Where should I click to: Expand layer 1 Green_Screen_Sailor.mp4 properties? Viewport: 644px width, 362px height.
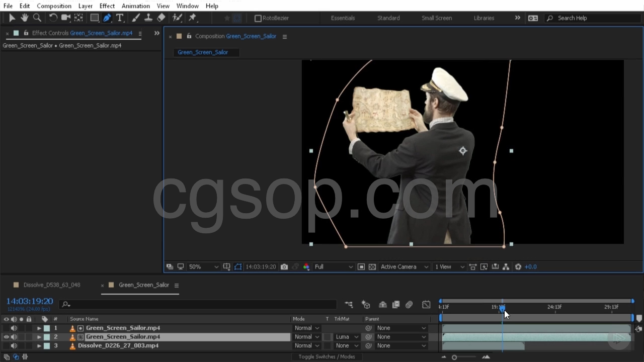click(x=39, y=328)
